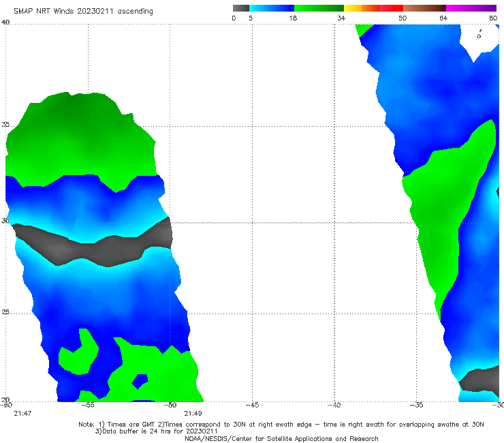Click the brown 50-64 color bar segment

424,8
